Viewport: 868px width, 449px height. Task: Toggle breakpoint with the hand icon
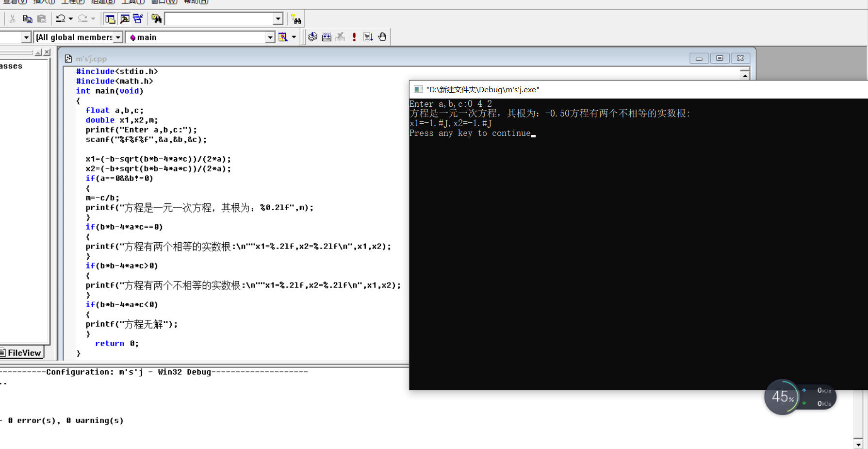point(382,37)
